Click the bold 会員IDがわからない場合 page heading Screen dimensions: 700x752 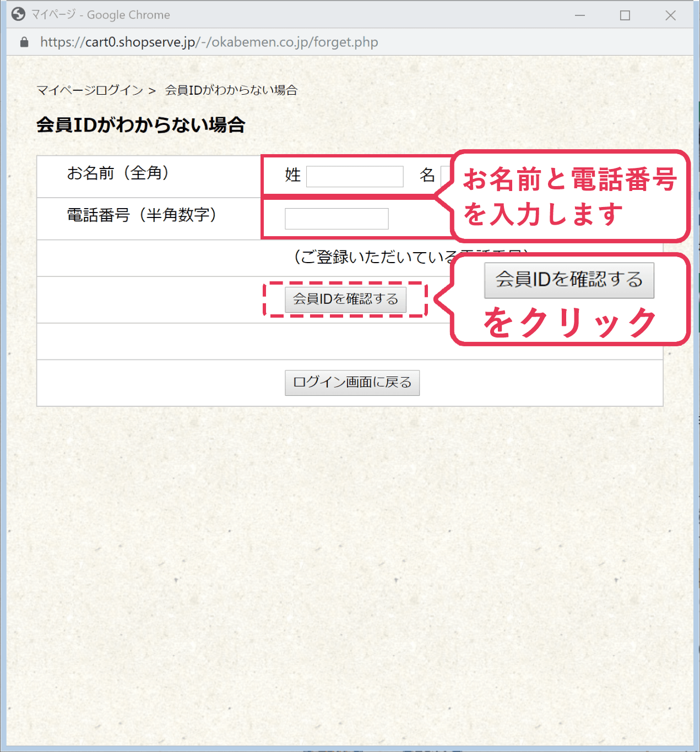tap(140, 125)
